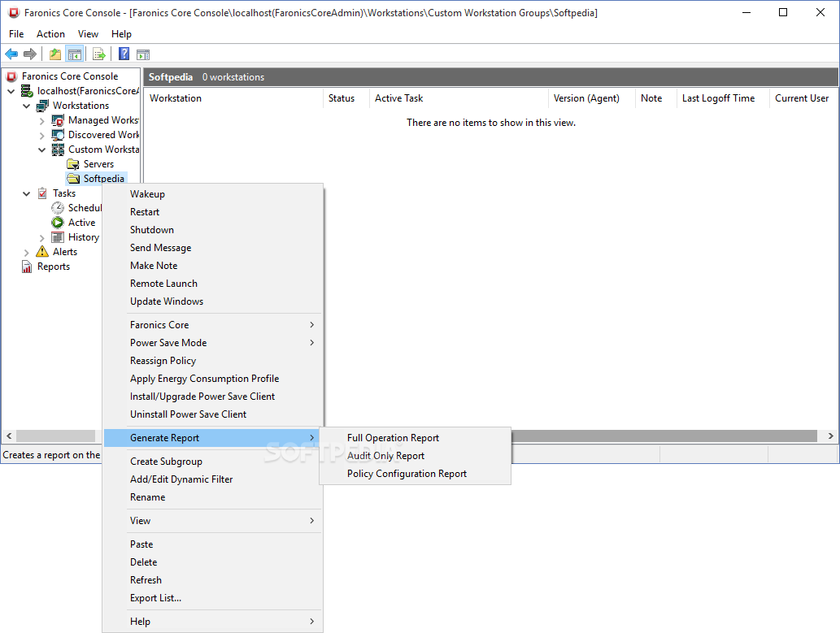The height and width of the screenshot is (633, 840).
Task: Open the Action menu
Action: tap(50, 34)
